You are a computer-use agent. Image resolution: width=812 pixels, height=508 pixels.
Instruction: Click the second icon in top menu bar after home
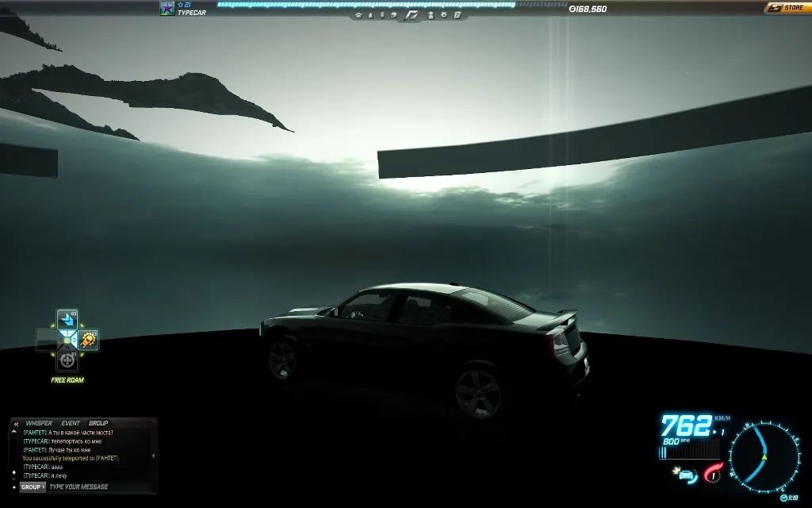tap(370, 16)
